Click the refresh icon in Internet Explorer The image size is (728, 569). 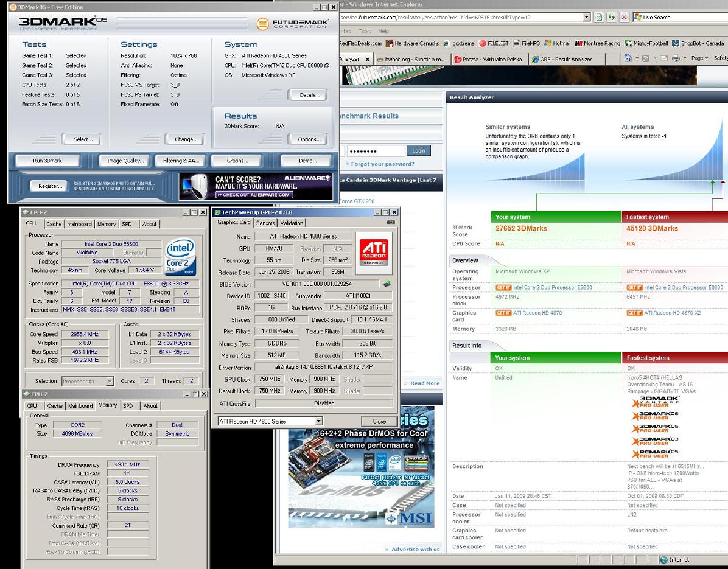[x=612, y=17]
